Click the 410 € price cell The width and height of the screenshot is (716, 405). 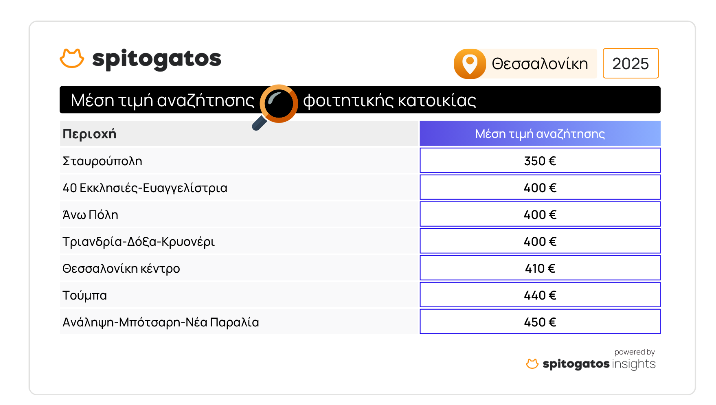point(540,268)
